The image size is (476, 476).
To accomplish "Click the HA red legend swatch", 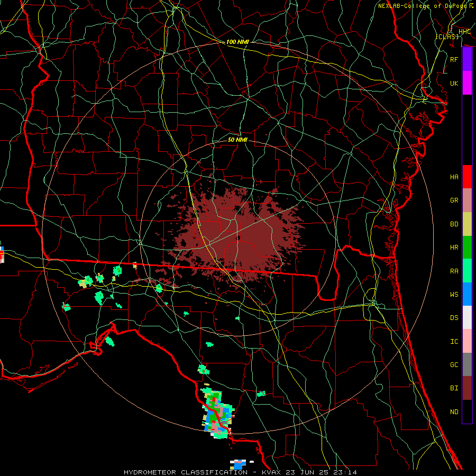I will (467, 177).
